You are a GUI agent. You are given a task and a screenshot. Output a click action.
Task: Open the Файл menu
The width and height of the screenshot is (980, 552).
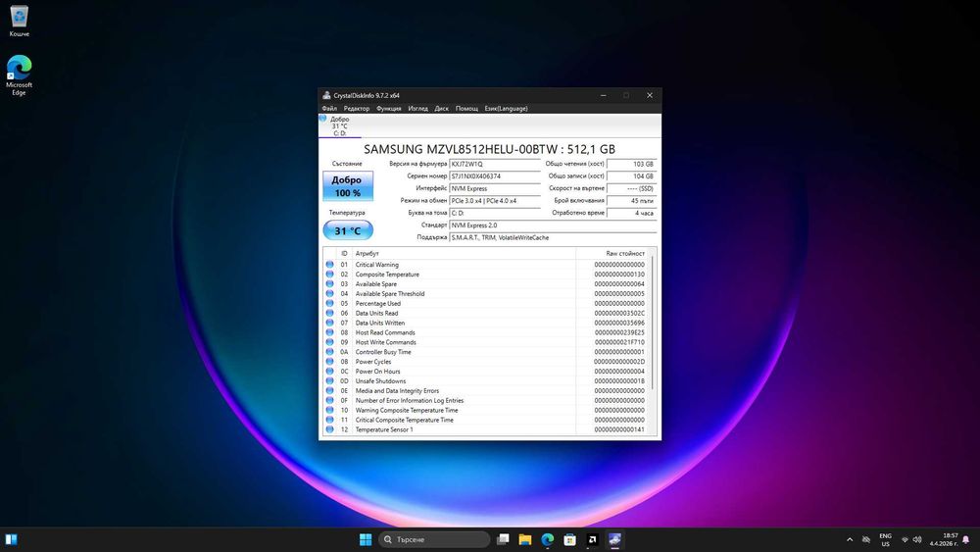pos(329,108)
